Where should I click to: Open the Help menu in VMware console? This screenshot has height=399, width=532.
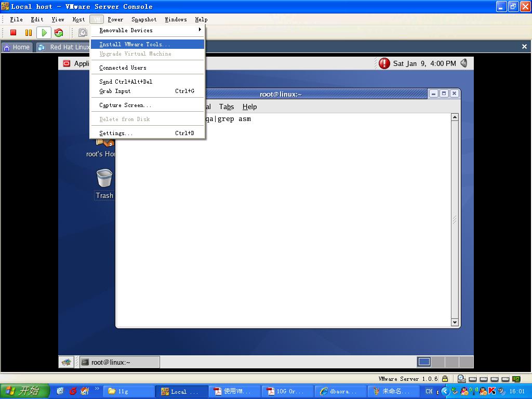coord(201,19)
